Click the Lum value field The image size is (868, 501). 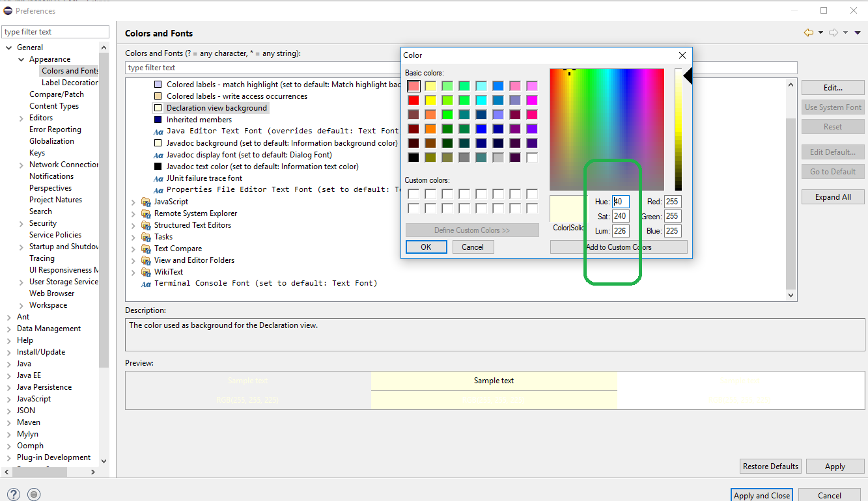[x=621, y=230]
